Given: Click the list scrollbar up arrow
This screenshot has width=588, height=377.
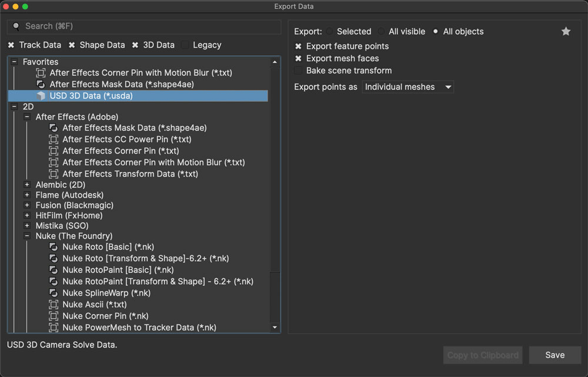Looking at the screenshot, I should coord(275,62).
